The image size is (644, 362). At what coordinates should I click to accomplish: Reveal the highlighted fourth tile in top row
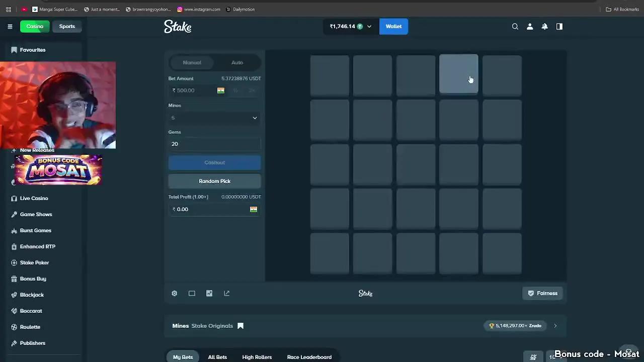point(459,74)
